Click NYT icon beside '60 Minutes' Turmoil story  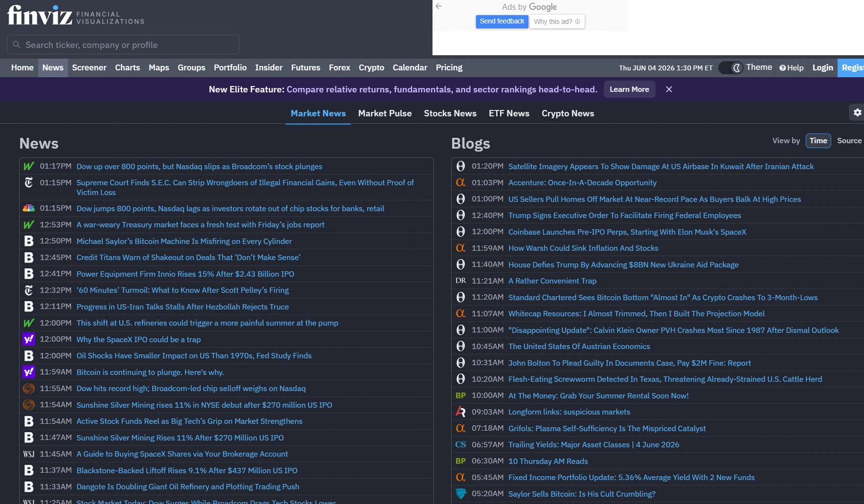click(29, 290)
